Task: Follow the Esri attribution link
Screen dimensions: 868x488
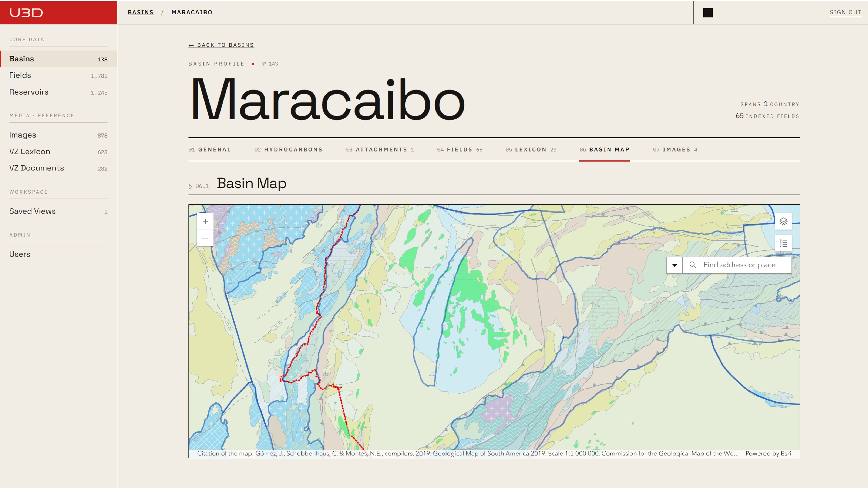Action: pos(786,454)
